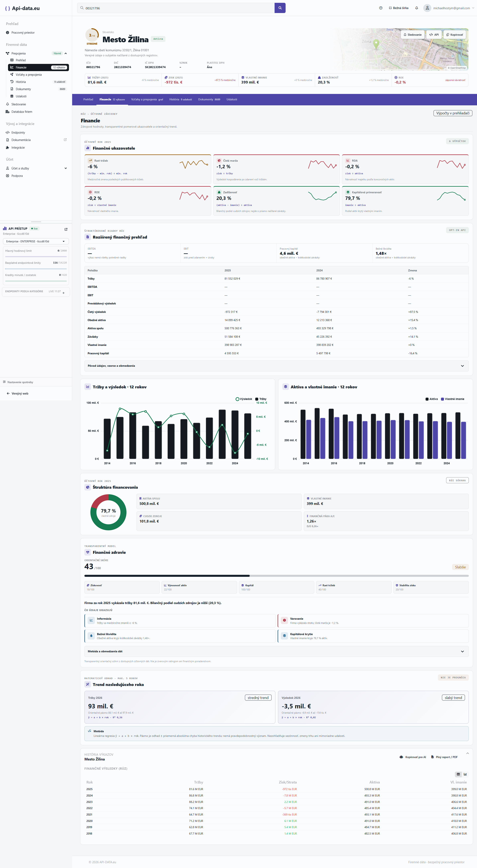Click the user avatar icon
Image resolution: width=477 pixels, height=868 pixels.
pyautogui.click(x=427, y=8)
